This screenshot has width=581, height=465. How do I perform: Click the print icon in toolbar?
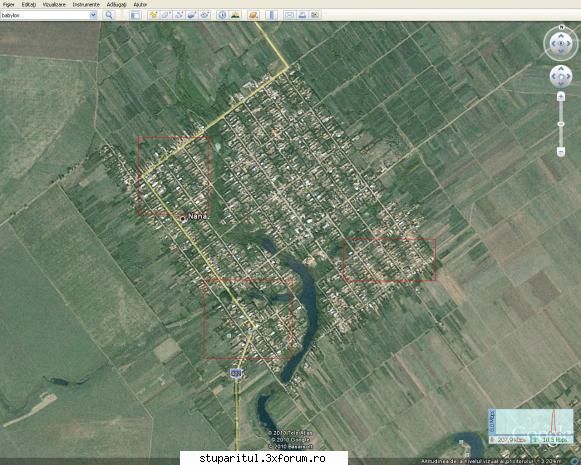[x=302, y=15]
